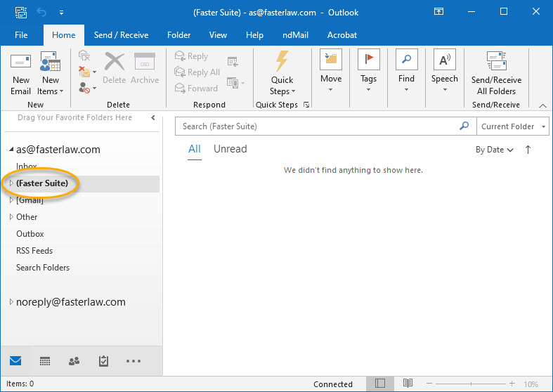Click the zoom in plus button
Screen dimensions: 553x392
click(x=512, y=384)
